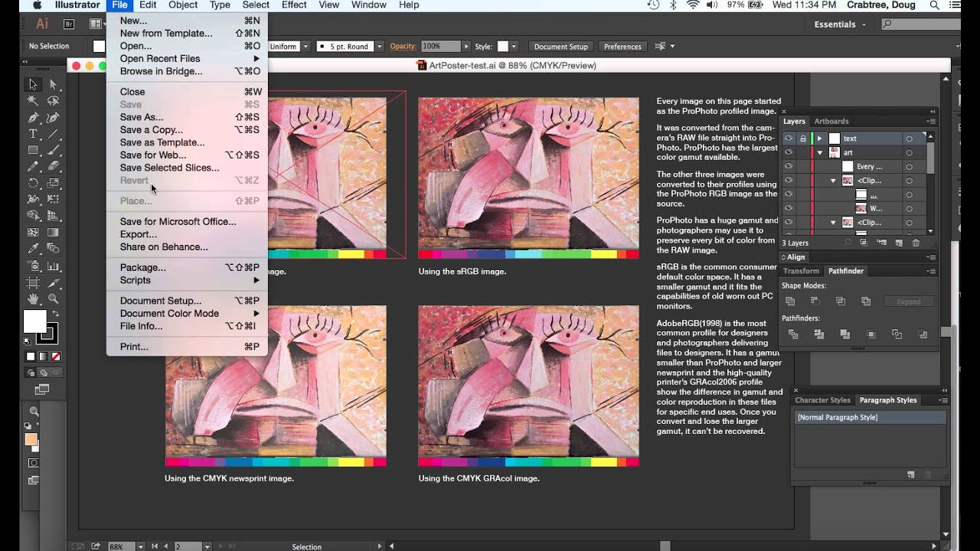Choose Package... from File menu
Viewport: 980px width, 551px height.
(143, 267)
